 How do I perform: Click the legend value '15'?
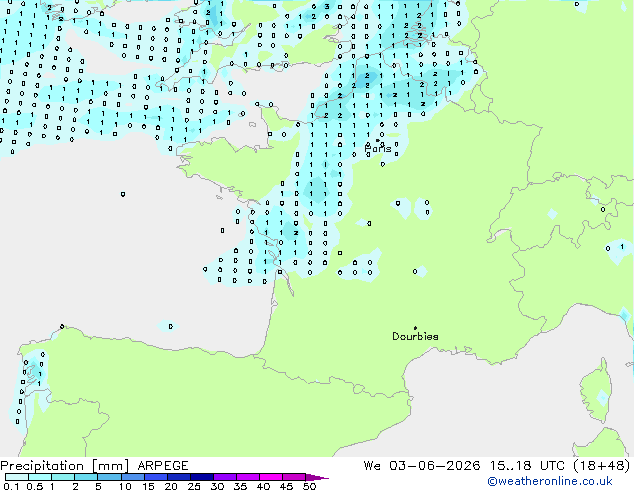[148, 486]
